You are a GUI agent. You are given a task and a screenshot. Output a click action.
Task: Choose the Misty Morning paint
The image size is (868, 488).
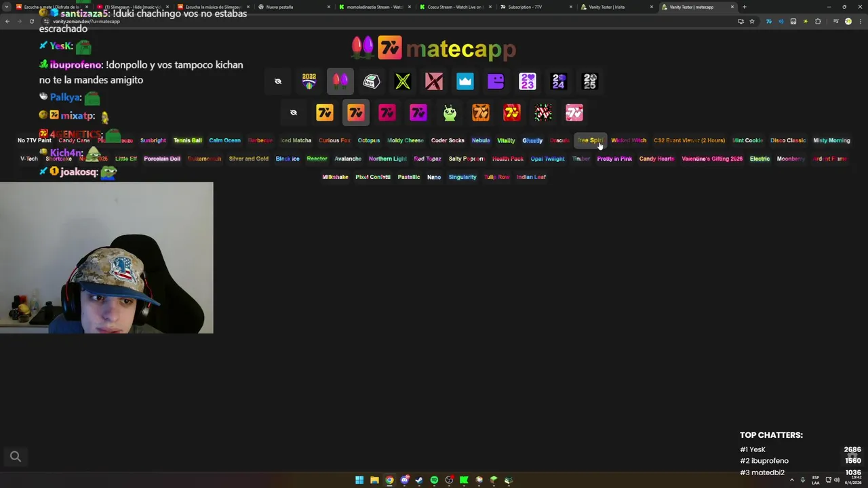click(x=831, y=140)
